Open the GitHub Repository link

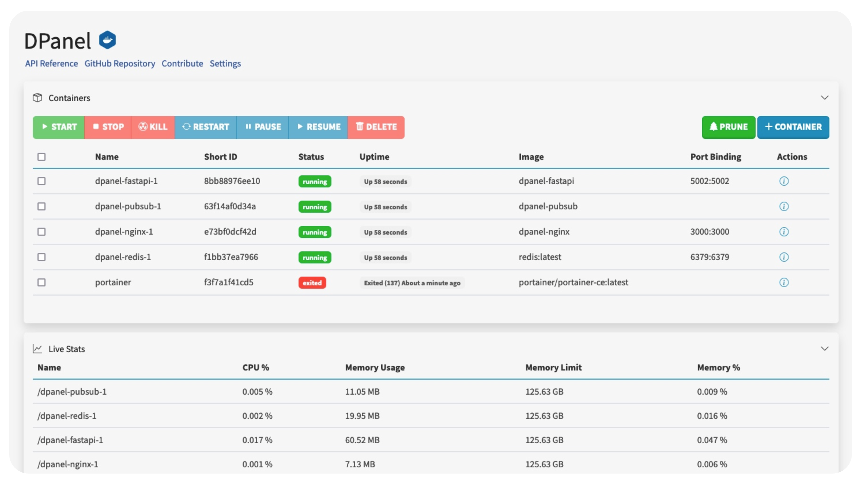(120, 63)
